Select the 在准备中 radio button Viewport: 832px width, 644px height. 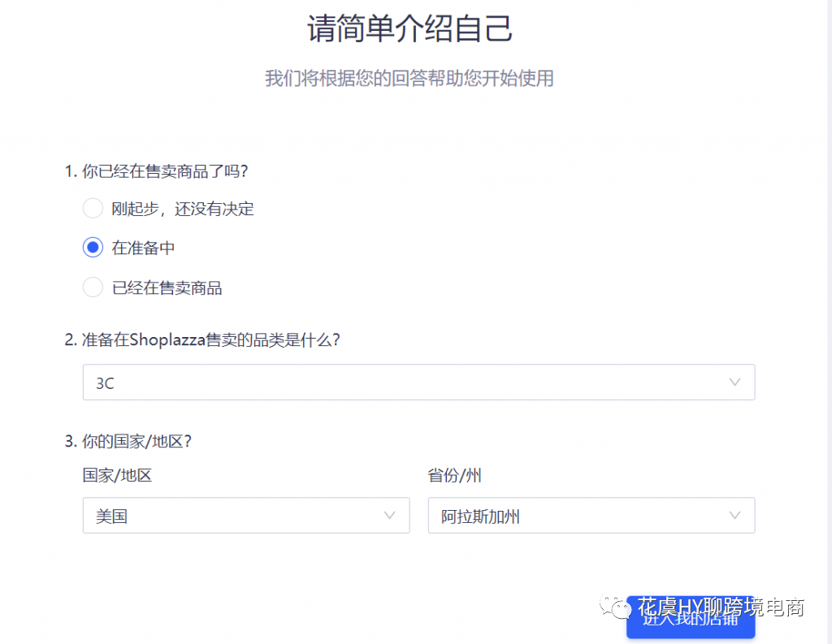93,247
